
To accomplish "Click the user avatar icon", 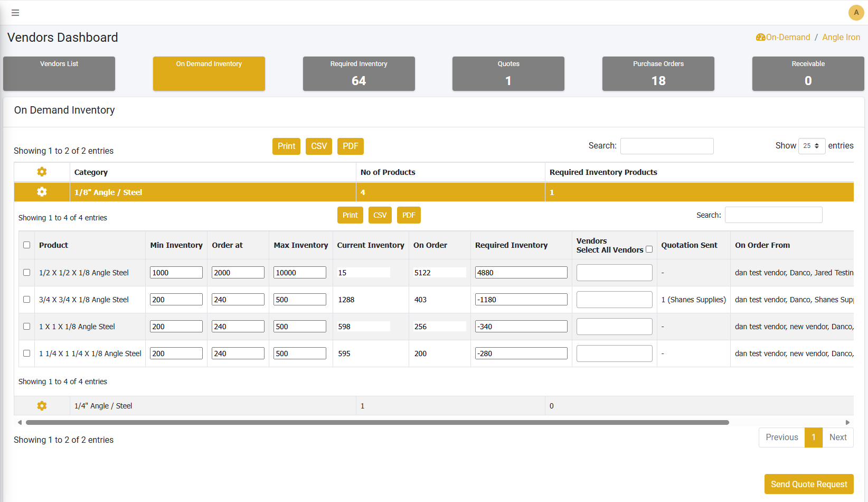I will pyautogui.click(x=856, y=13).
